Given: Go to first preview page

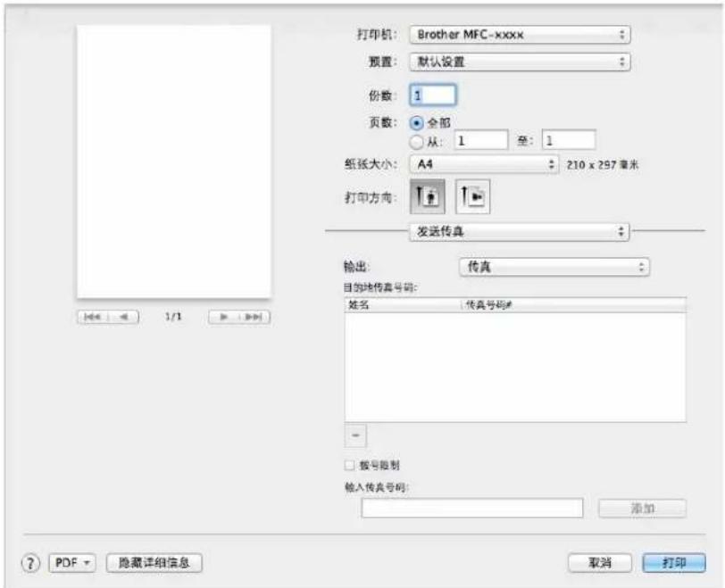Looking at the screenshot, I should pyautogui.click(x=93, y=317).
